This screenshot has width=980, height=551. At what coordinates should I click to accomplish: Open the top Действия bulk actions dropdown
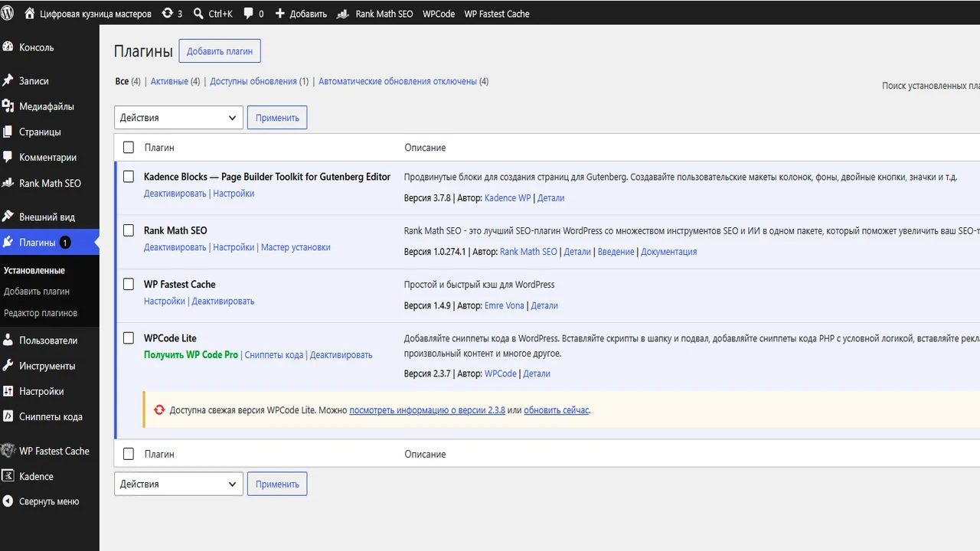click(178, 118)
